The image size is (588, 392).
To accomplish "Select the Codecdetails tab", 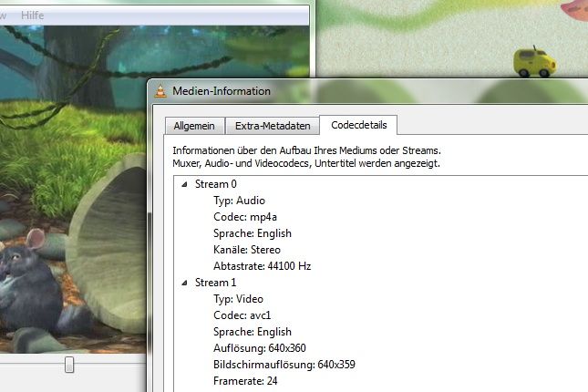I will [357, 125].
